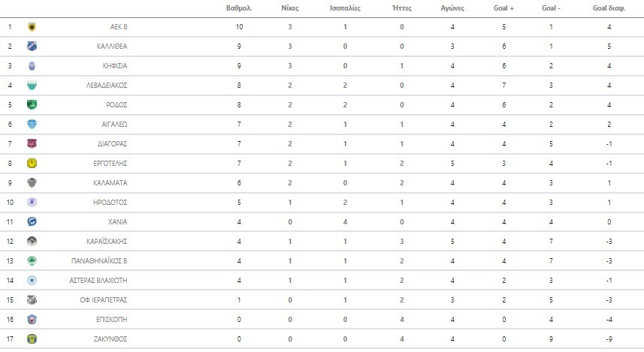644x352 pixels.
Task: Click the ΡΟΔΟΣ green team logo
Action: [x=32, y=105]
